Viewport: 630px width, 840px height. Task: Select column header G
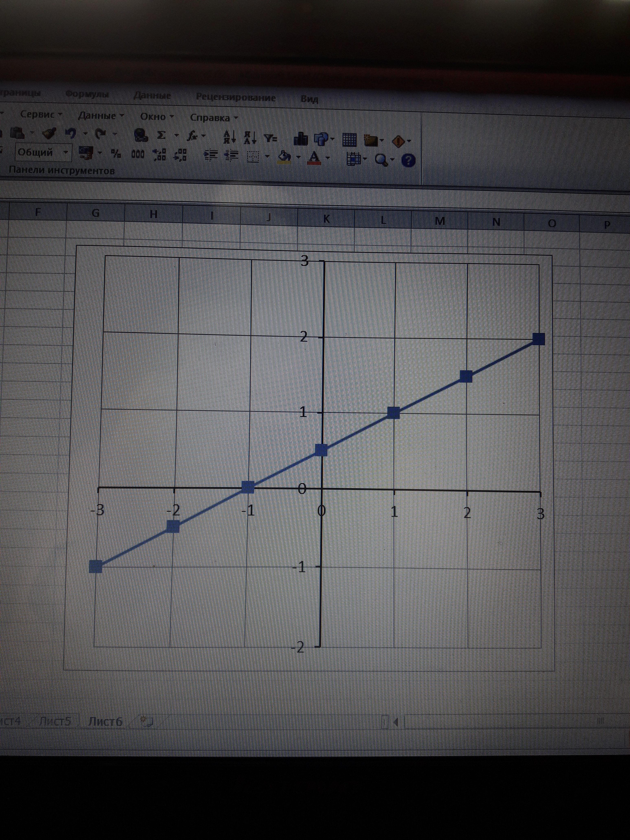(x=96, y=213)
